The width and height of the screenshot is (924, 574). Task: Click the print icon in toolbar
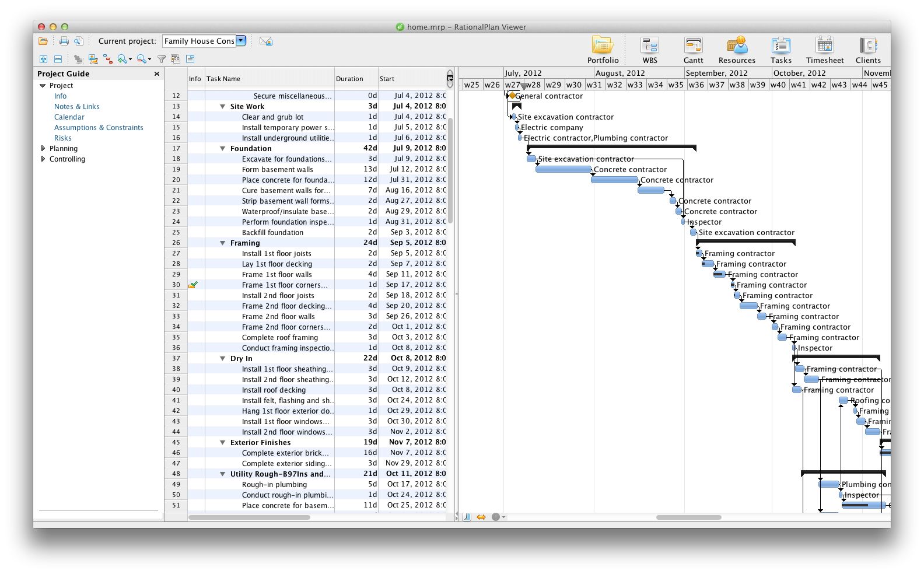tap(64, 41)
